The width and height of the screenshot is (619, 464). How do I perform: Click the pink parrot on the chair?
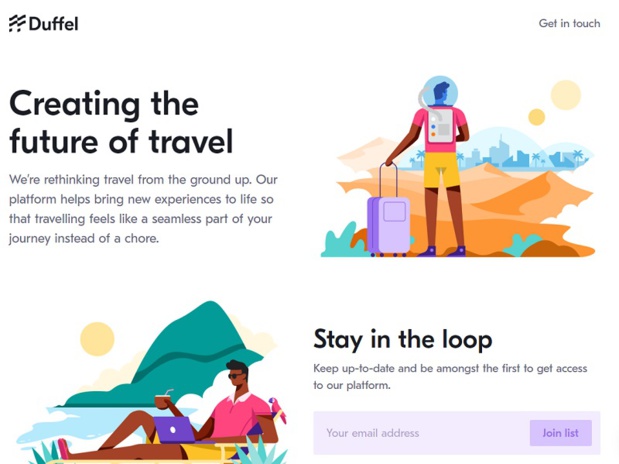[x=278, y=410]
